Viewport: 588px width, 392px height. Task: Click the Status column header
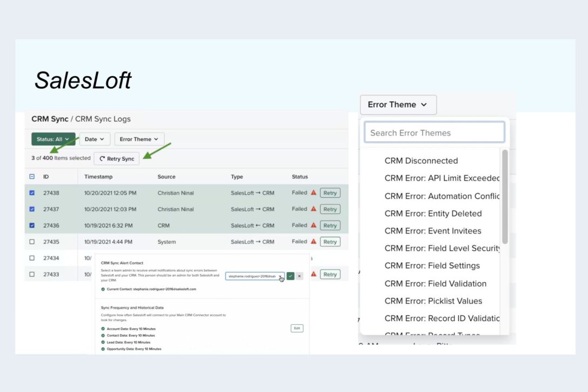(x=299, y=177)
